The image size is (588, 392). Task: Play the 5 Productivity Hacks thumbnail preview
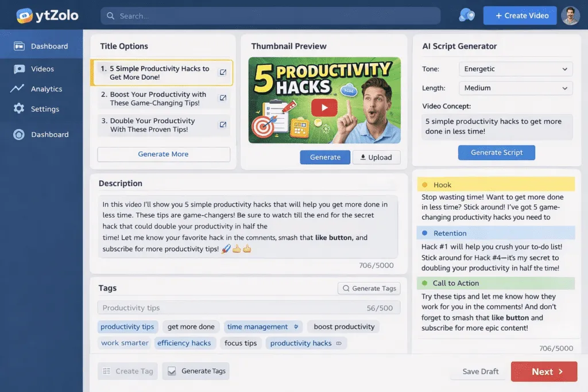[324, 108]
